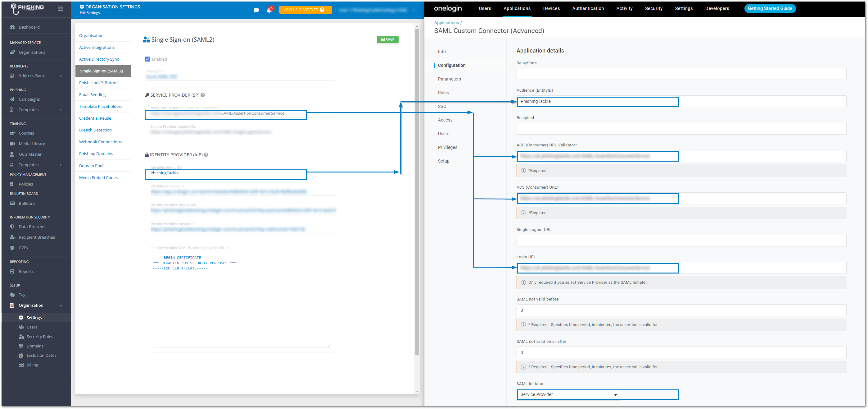The image size is (868, 409).
Task: Open the notifications bell icon
Action: [269, 10]
